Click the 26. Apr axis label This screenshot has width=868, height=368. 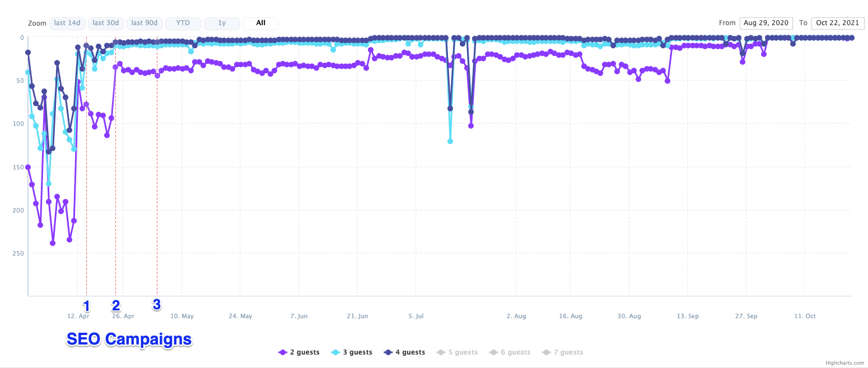click(x=123, y=317)
